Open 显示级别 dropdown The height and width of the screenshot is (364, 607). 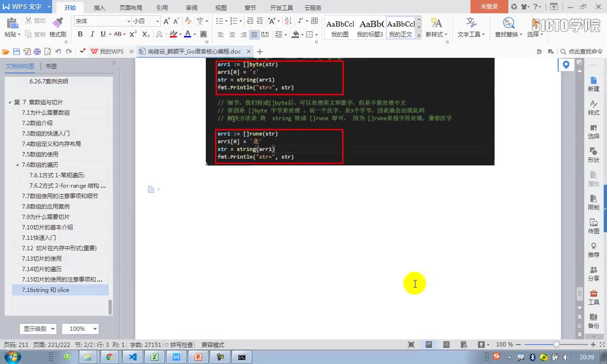[x=38, y=328]
